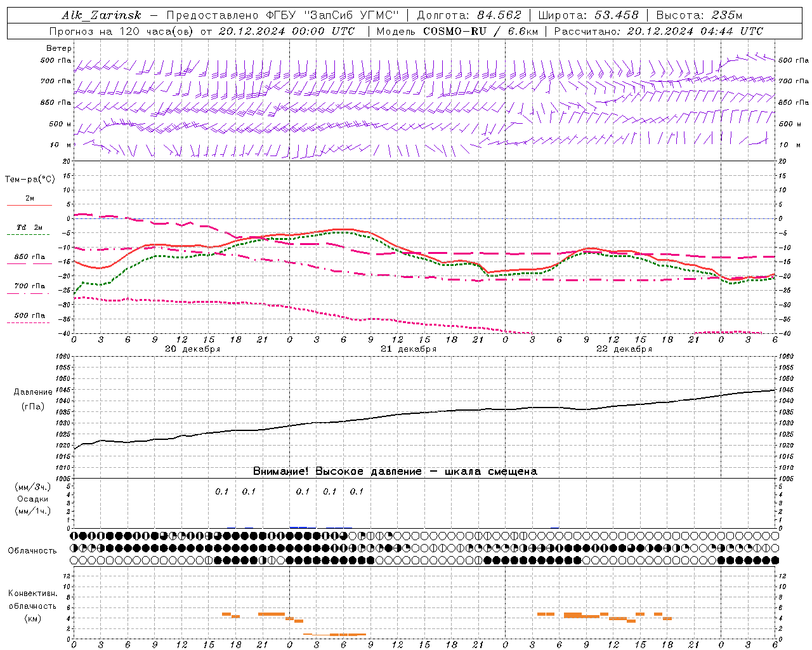
Task: Click the latitude value Широта: 53.458
Action: pyautogui.click(x=588, y=15)
